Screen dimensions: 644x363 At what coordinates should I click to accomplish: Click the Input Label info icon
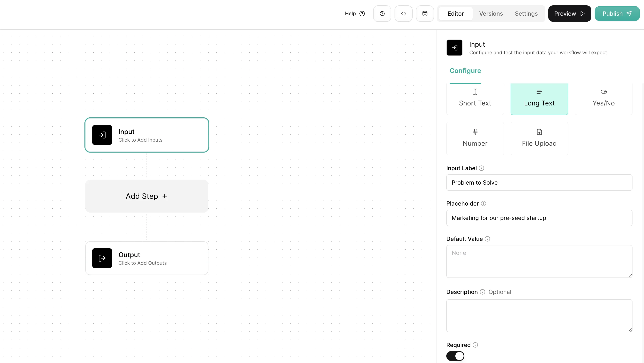tap(481, 168)
